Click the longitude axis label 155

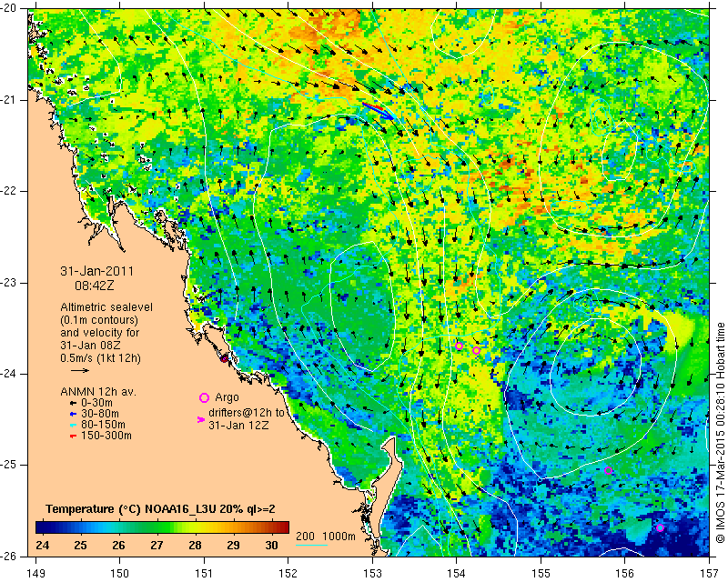pyautogui.click(x=541, y=573)
